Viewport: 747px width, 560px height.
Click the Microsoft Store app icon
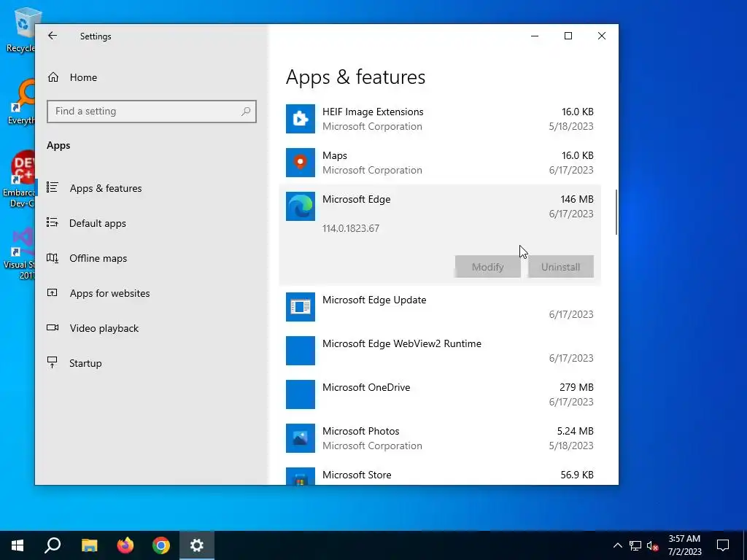(300, 476)
